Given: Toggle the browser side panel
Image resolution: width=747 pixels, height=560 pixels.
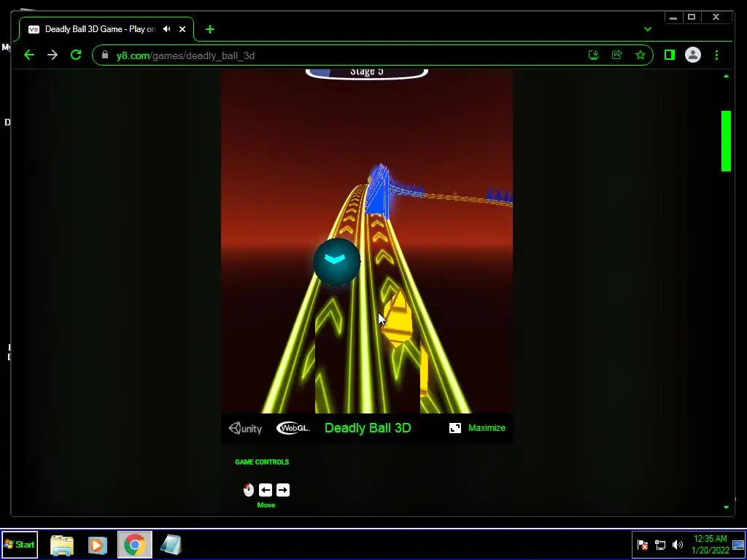Looking at the screenshot, I should pyautogui.click(x=670, y=55).
